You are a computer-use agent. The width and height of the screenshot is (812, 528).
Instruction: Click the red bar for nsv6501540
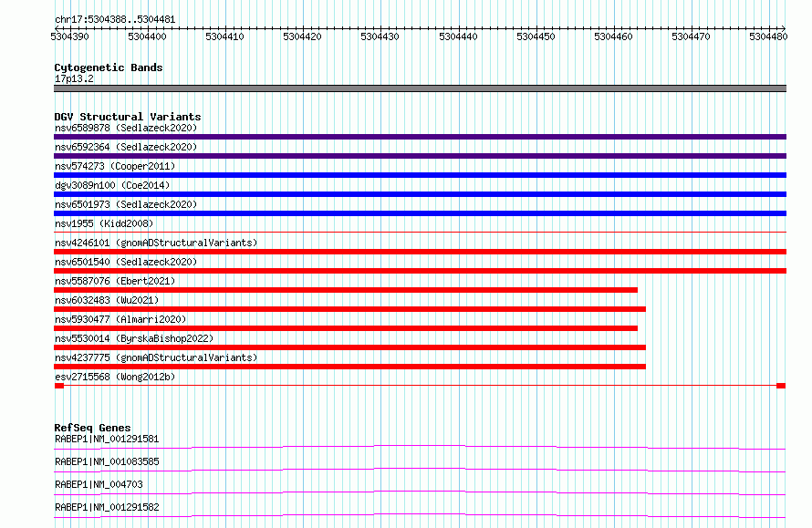(x=420, y=271)
